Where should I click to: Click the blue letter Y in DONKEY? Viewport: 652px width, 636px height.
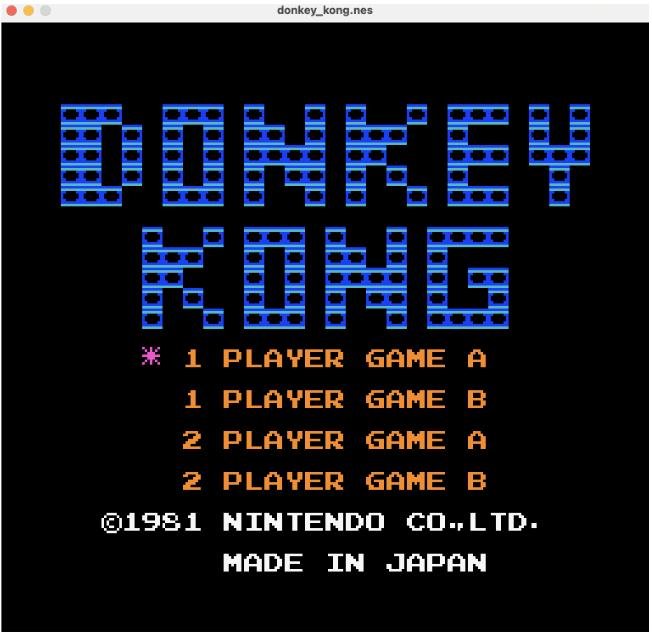[x=560, y=155]
